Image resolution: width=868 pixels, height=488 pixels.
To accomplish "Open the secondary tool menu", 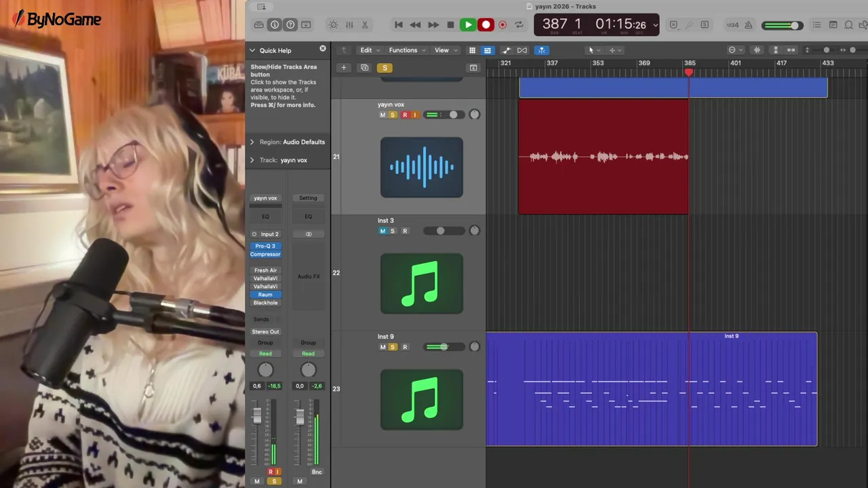I will tap(614, 50).
